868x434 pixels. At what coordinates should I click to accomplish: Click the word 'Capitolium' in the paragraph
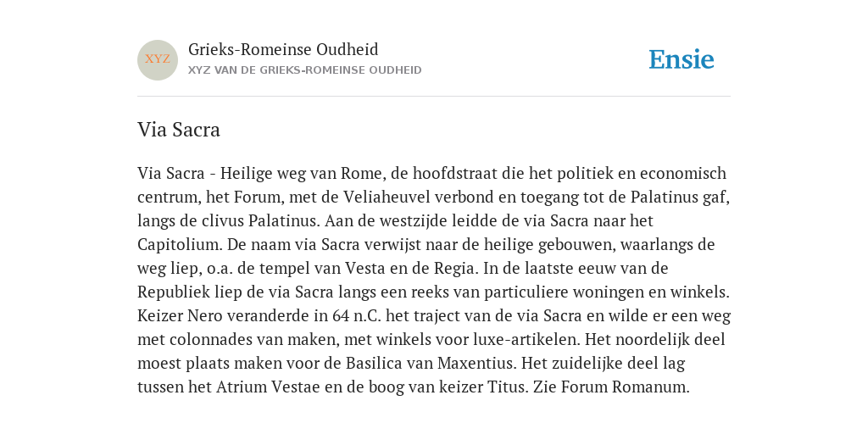175,244
